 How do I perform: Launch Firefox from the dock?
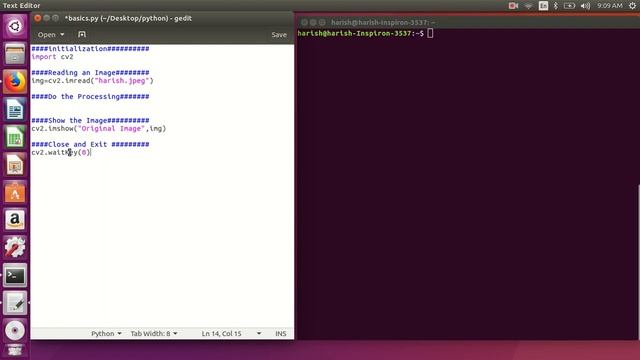pyautogui.click(x=15, y=82)
